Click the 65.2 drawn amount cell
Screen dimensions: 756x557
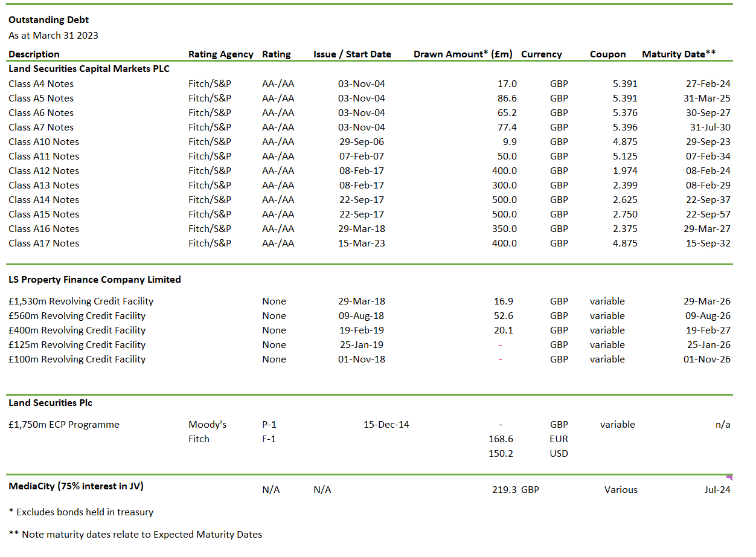tap(507, 112)
